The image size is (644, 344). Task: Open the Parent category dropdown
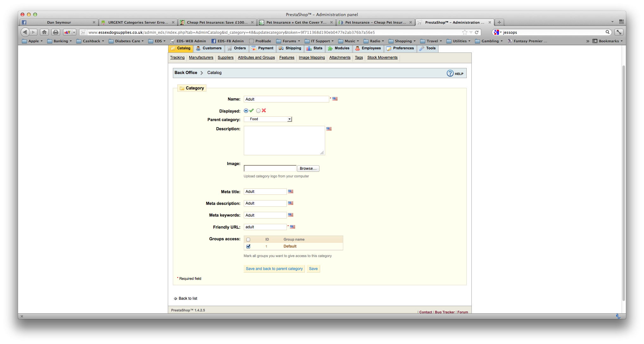268,119
